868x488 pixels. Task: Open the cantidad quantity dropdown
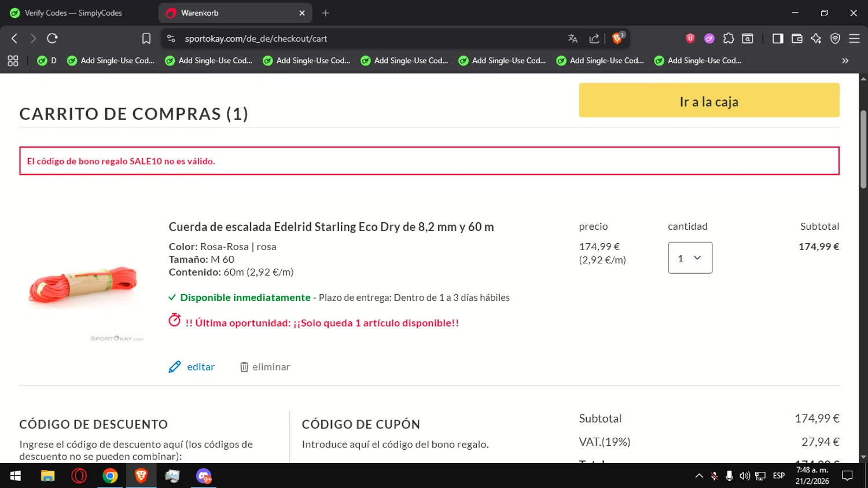point(690,258)
